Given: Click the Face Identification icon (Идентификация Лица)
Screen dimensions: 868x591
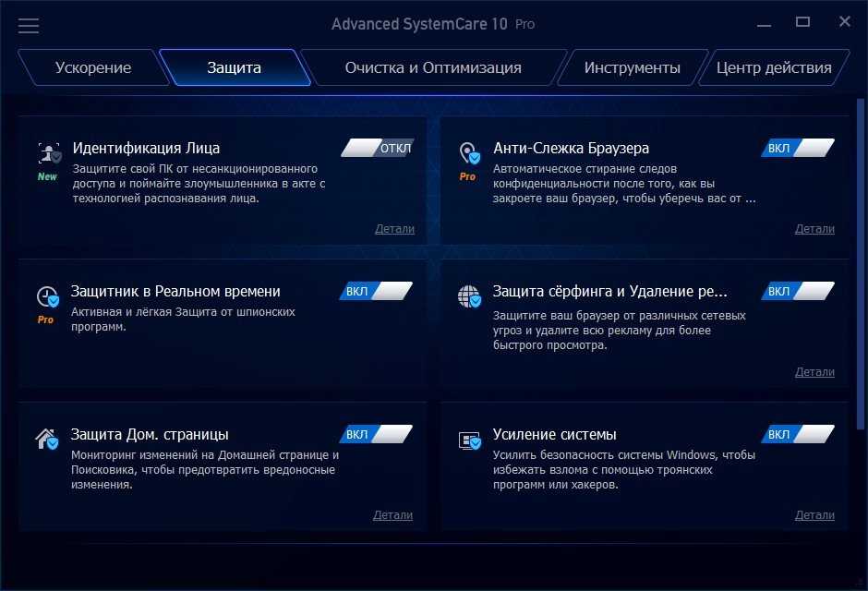Looking at the screenshot, I should point(49,153).
